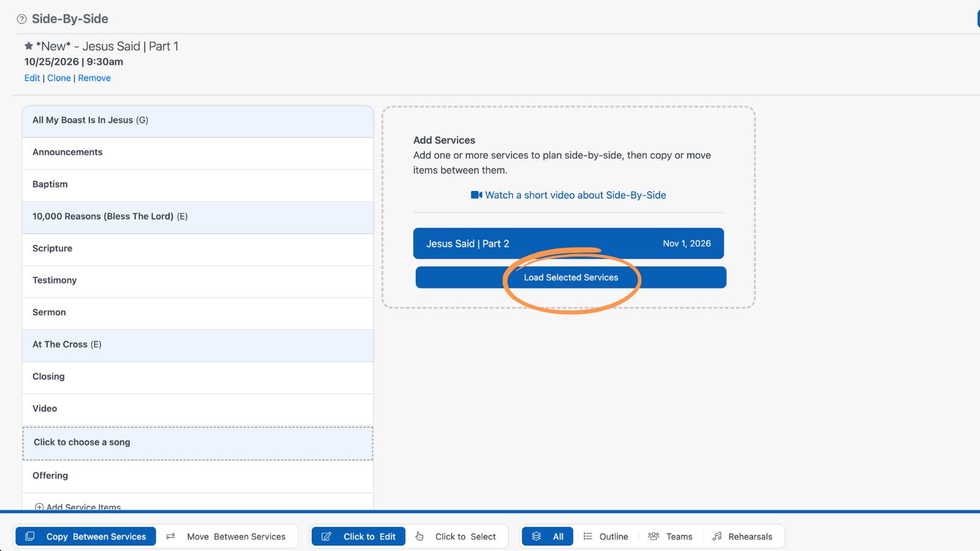Select the Offering item
This screenshot has width=980, height=551.
pos(198,476)
